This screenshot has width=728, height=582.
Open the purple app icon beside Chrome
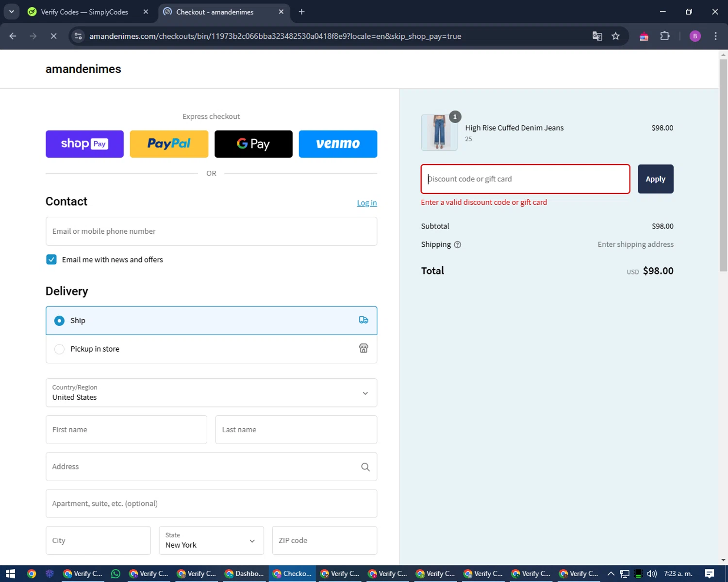(x=50, y=574)
